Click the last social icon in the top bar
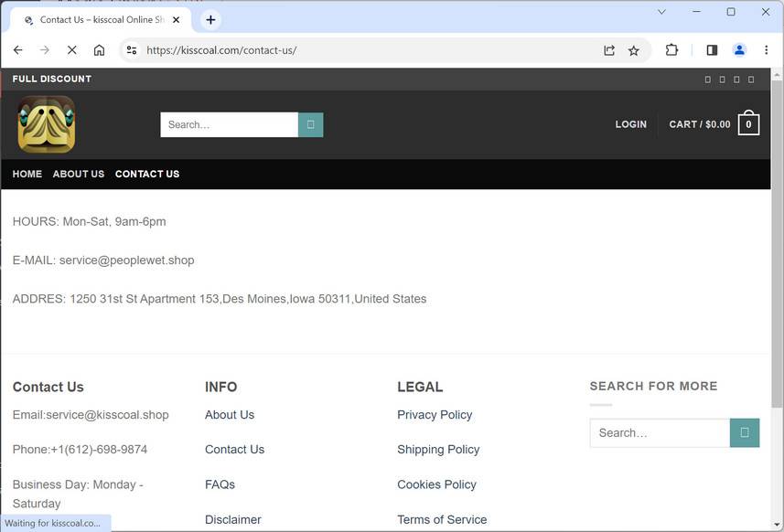 (x=751, y=80)
